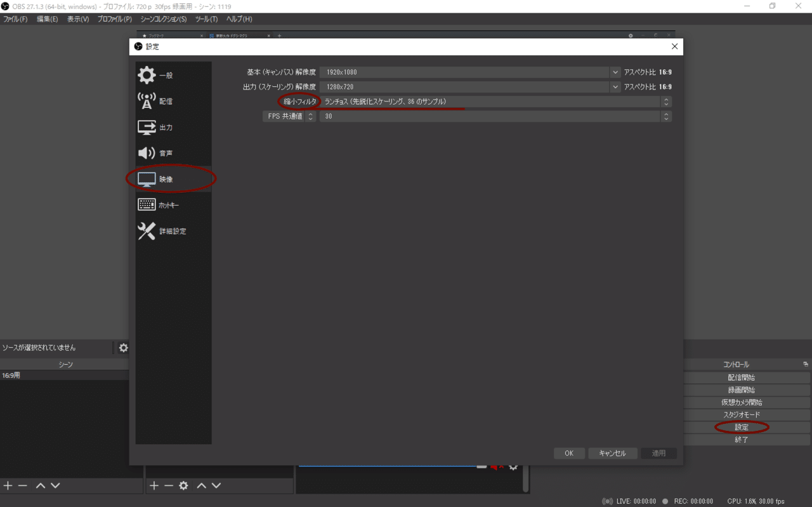Click 配信開始 in the コントロール panel
812x507 pixels.
pyautogui.click(x=742, y=378)
